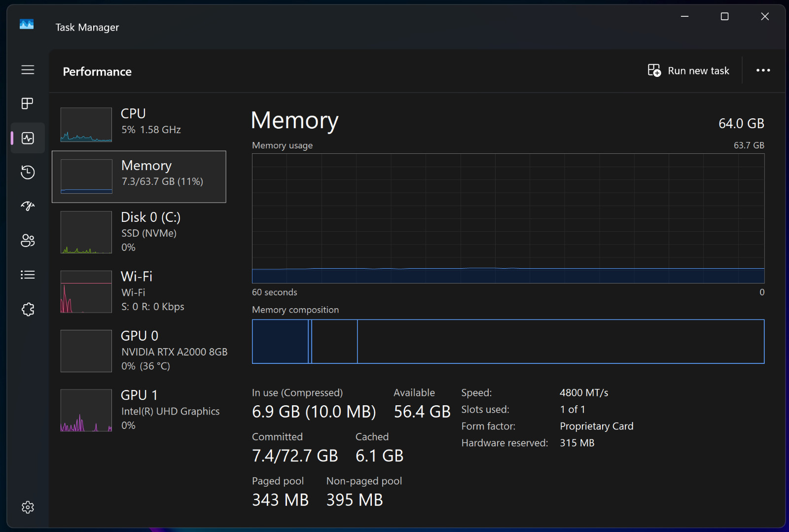Open the Startup apps page icon

28,206
